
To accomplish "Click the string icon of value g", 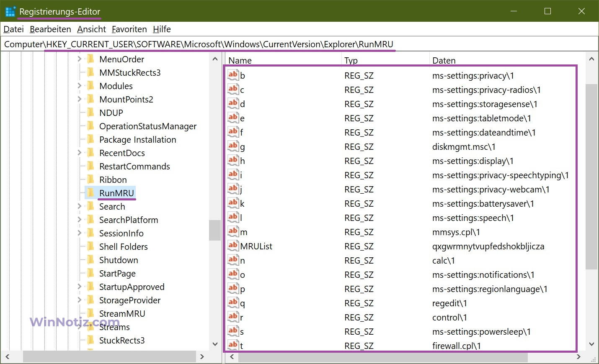I will (x=233, y=146).
